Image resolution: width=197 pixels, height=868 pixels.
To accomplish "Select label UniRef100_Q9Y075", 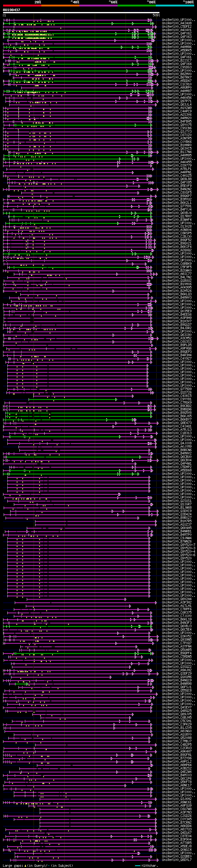I will coord(177,125).
